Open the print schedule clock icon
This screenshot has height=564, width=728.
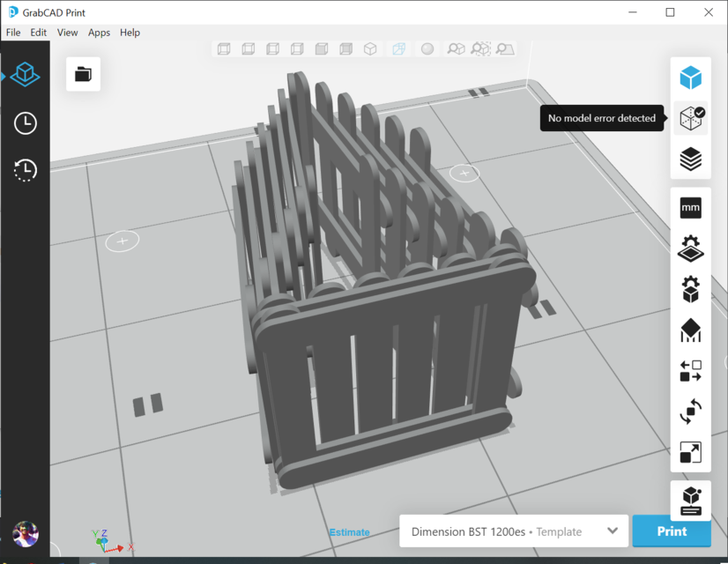(x=25, y=123)
